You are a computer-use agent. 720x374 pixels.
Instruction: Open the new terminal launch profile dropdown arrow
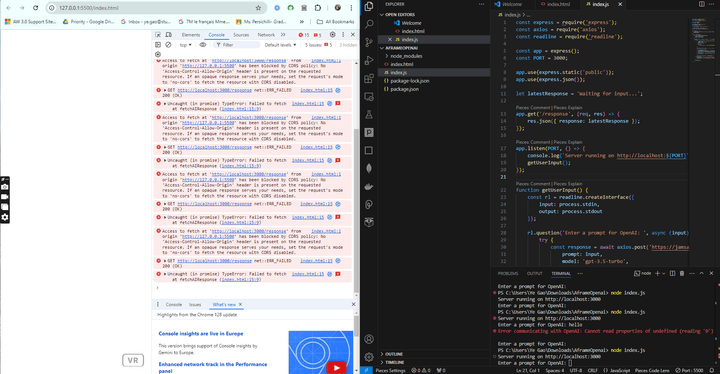664,273
